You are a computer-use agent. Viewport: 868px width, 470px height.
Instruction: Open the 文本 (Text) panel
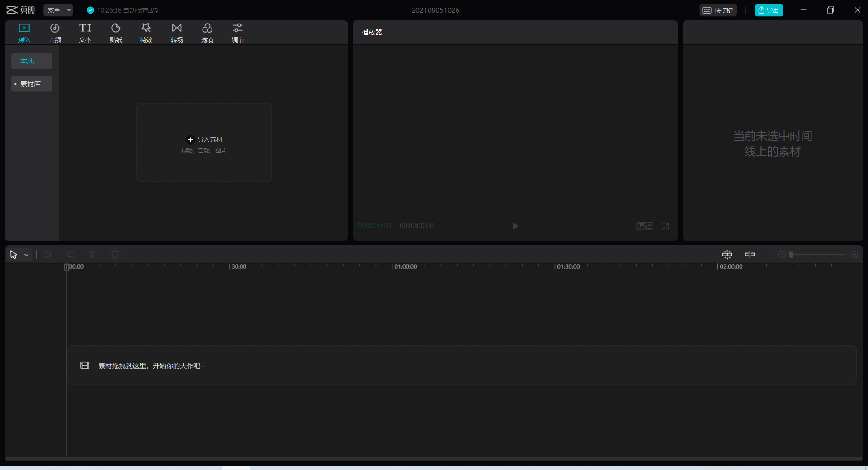[85, 33]
